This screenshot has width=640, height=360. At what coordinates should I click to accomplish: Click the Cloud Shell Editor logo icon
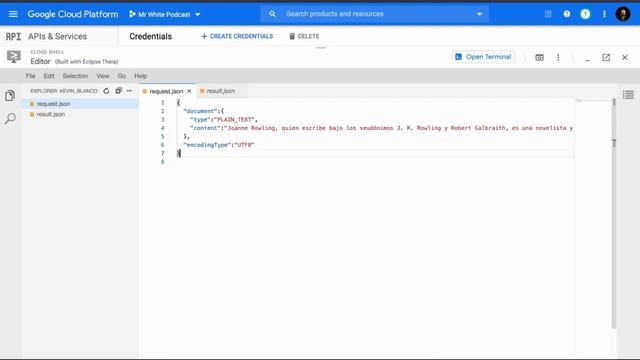(13, 57)
